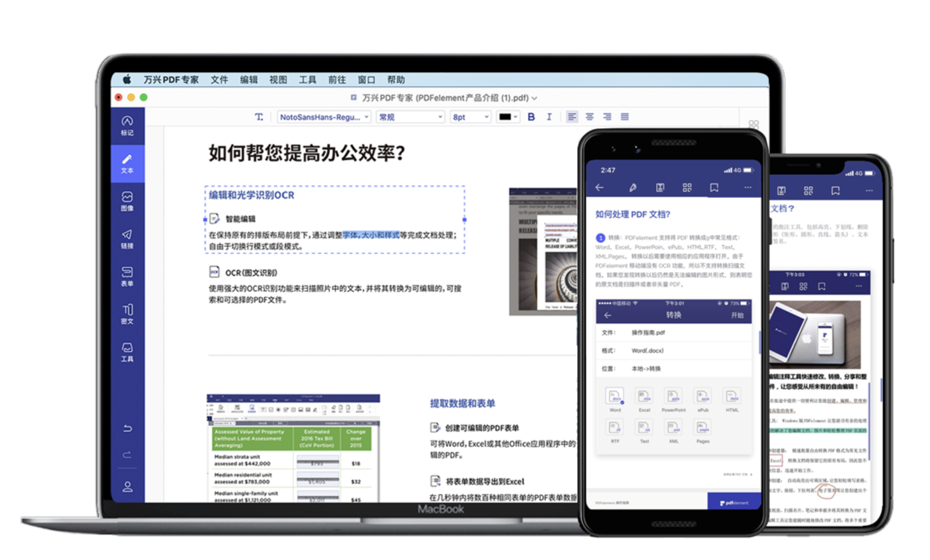Click the spiral staircase image in document

544,252
